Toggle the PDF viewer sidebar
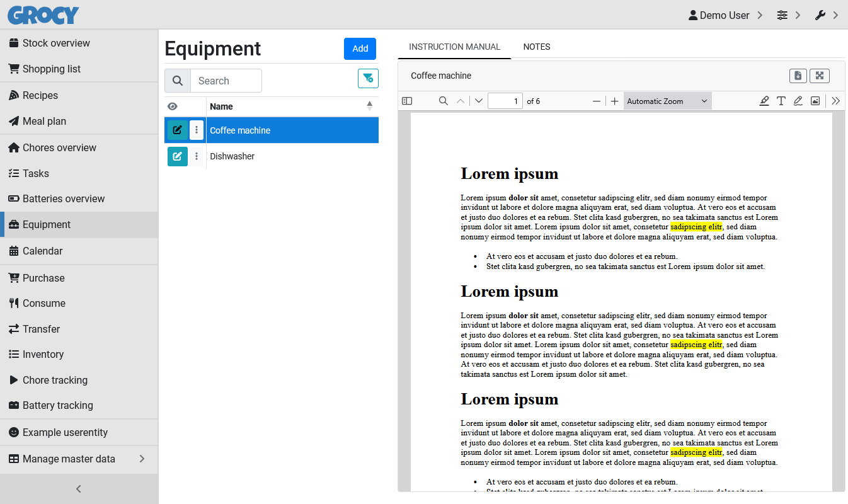This screenshot has height=504, width=848. pos(407,101)
